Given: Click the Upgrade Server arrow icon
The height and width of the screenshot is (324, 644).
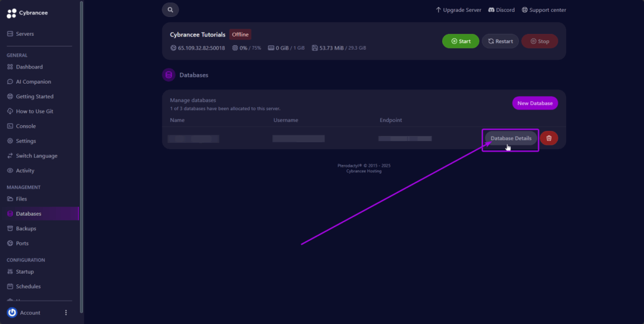Looking at the screenshot, I should (438, 10).
